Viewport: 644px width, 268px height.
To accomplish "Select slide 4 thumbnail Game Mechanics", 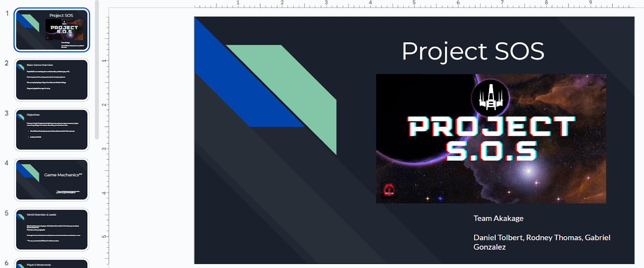I will 52,180.
